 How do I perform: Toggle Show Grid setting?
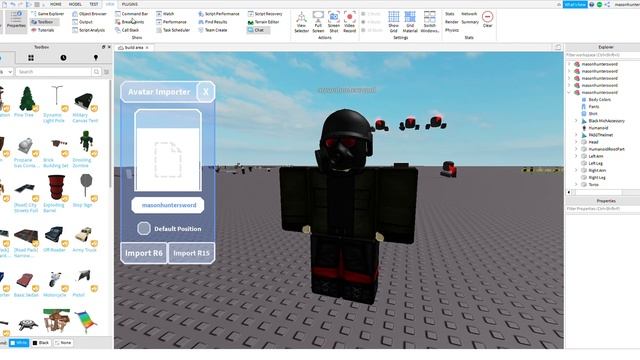tap(393, 22)
